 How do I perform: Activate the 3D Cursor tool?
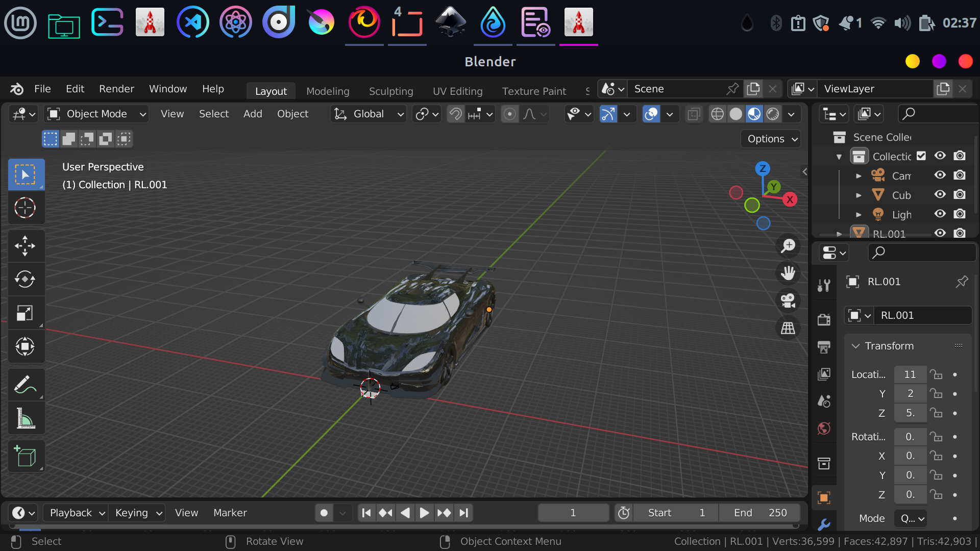coord(26,208)
